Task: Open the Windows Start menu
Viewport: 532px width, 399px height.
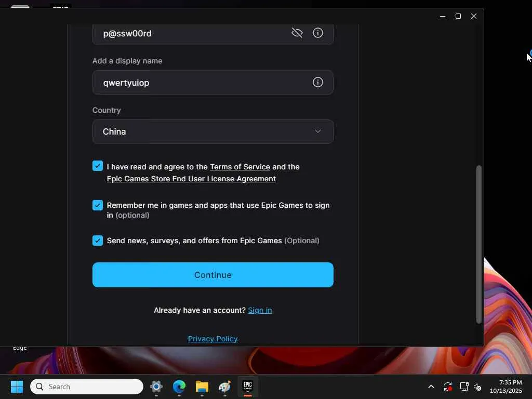Action: click(x=17, y=387)
